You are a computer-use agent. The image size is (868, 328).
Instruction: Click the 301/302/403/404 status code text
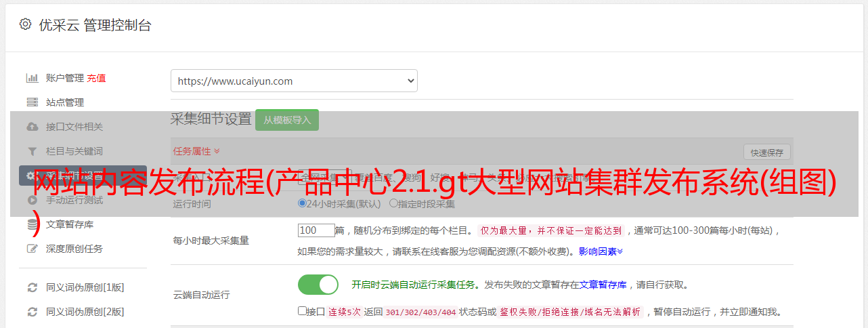(420, 312)
